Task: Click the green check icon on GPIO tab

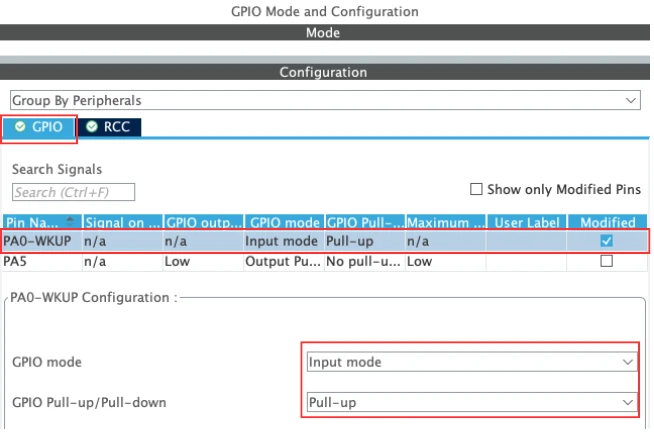Action: [x=21, y=127]
